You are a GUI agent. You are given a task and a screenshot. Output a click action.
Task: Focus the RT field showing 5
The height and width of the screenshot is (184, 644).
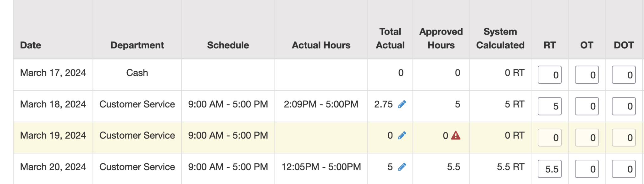(549, 106)
